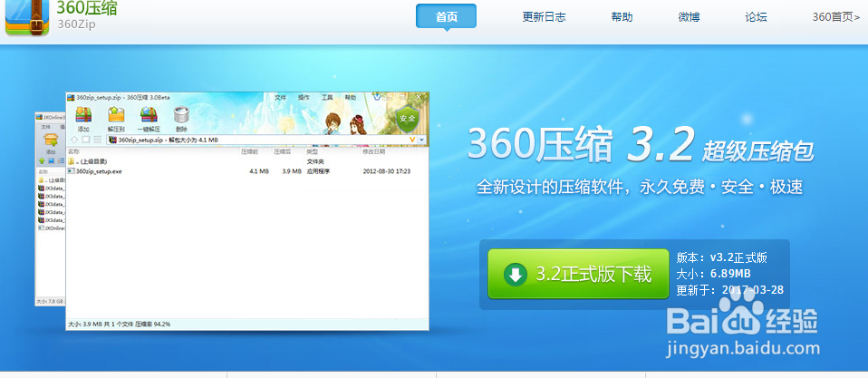This screenshot has width=868, height=378.
Task: Click the green 安全 shield badge
Action: pyautogui.click(x=408, y=119)
